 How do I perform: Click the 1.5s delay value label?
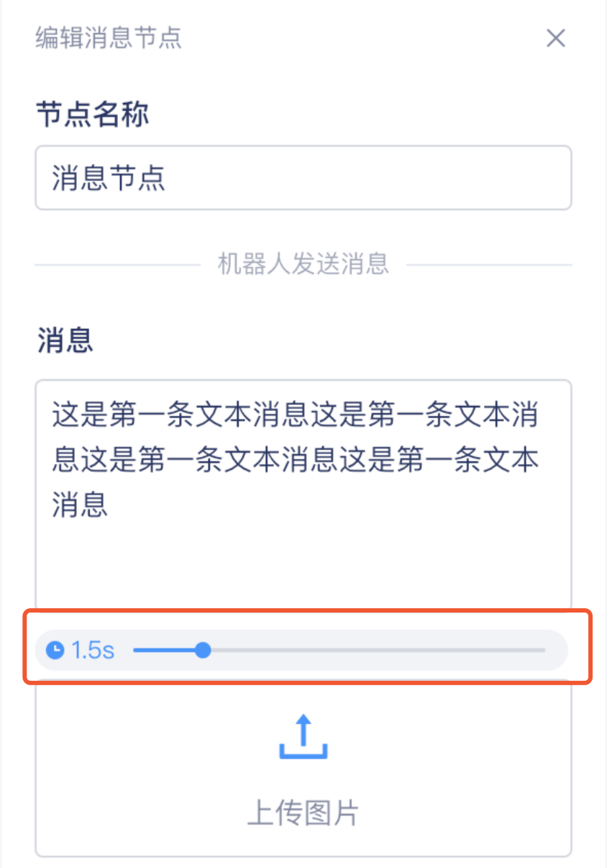(x=93, y=651)
